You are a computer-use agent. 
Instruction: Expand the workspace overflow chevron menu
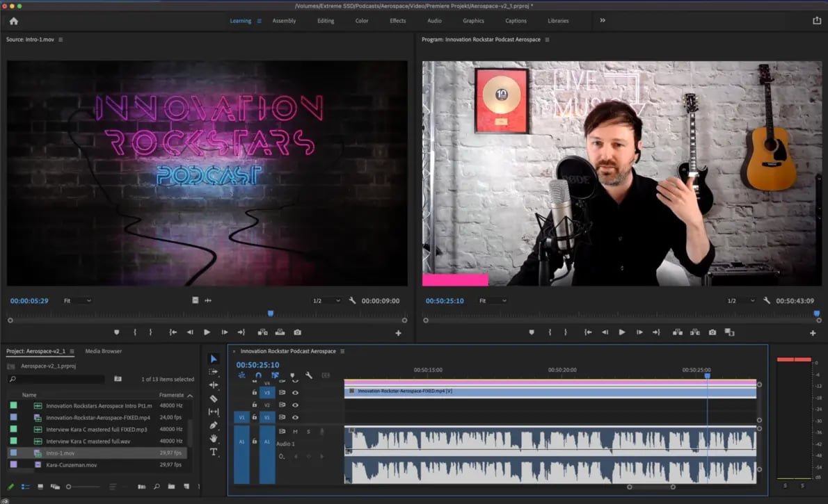click(x=603, y=21)
